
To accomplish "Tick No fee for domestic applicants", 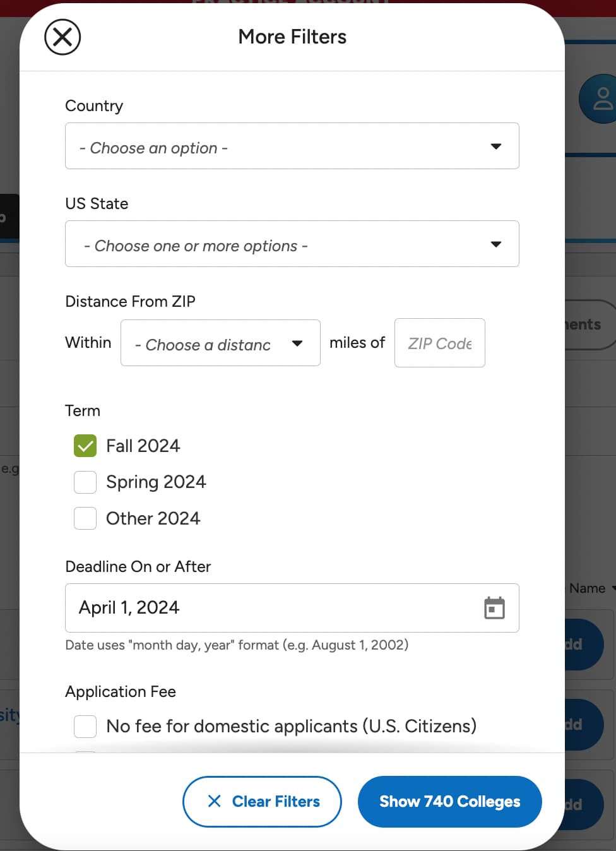I will pyautogui.click(x=85, y=727).
